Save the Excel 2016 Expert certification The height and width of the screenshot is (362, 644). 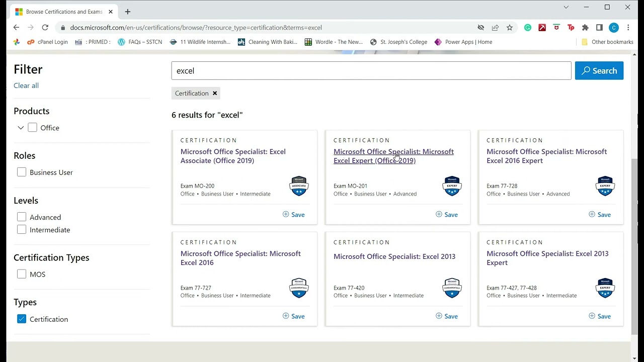click(600, 215)
